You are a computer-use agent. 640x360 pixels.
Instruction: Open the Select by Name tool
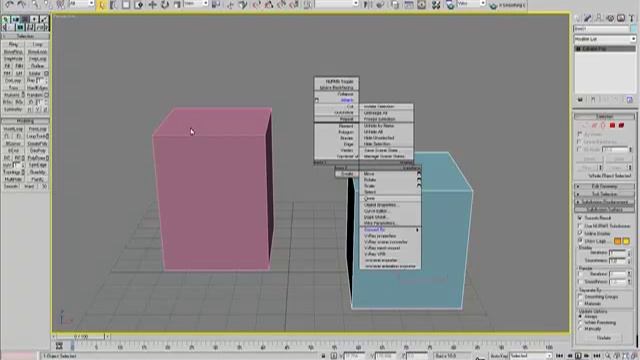pos(113,5)
